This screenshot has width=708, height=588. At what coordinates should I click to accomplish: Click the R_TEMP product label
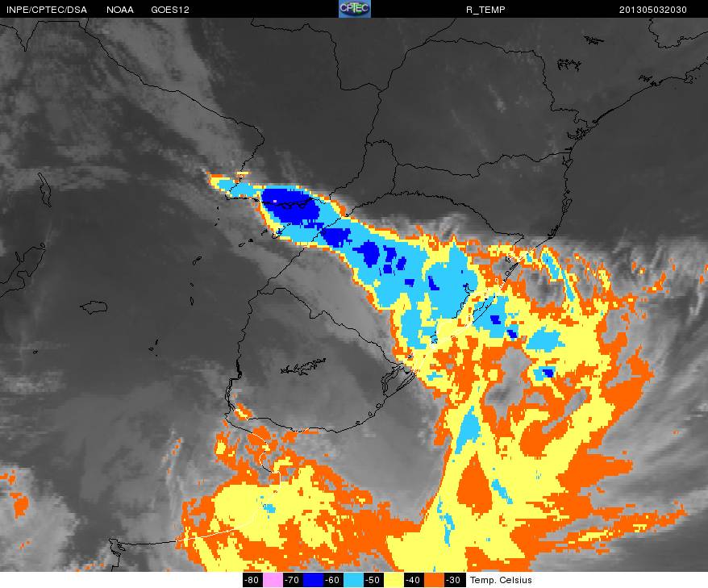[x=485, y=10]
